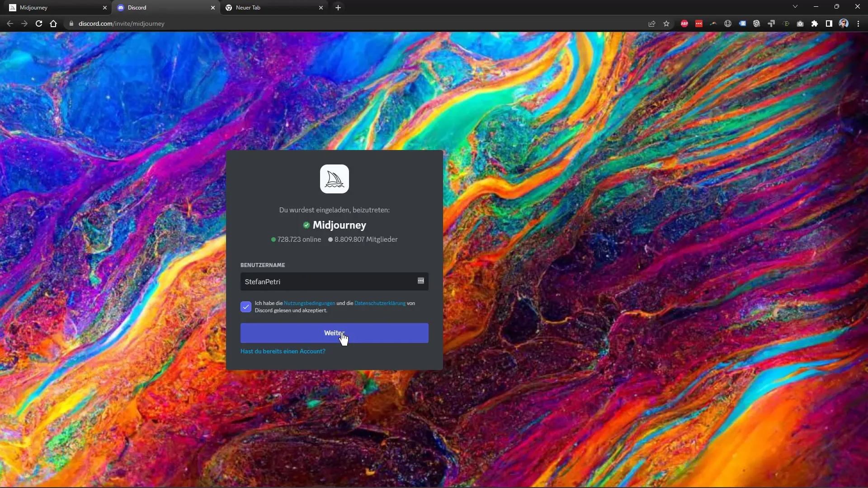Image resolution: width=868 pixels, height=488 pixels.
Task: Go back to the previous page
Action: (x=10, y=23)
